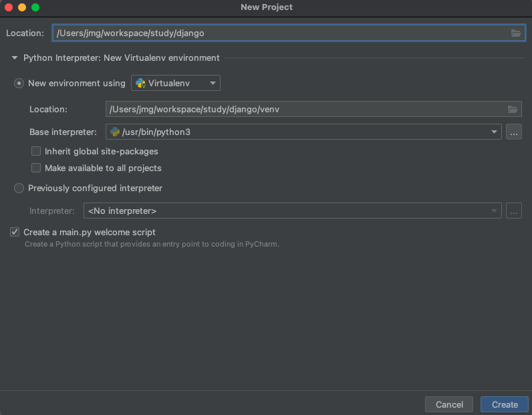The image size is (532, 415).
Task: Click folder browse icon in project Location field
Action: coord(516,33)
